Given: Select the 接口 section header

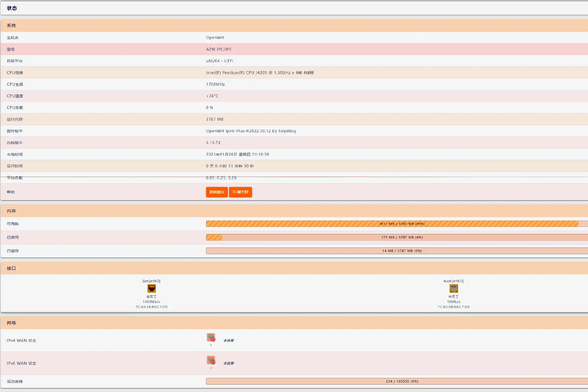Looking at the screenshot, I should (x=11, y=268).
